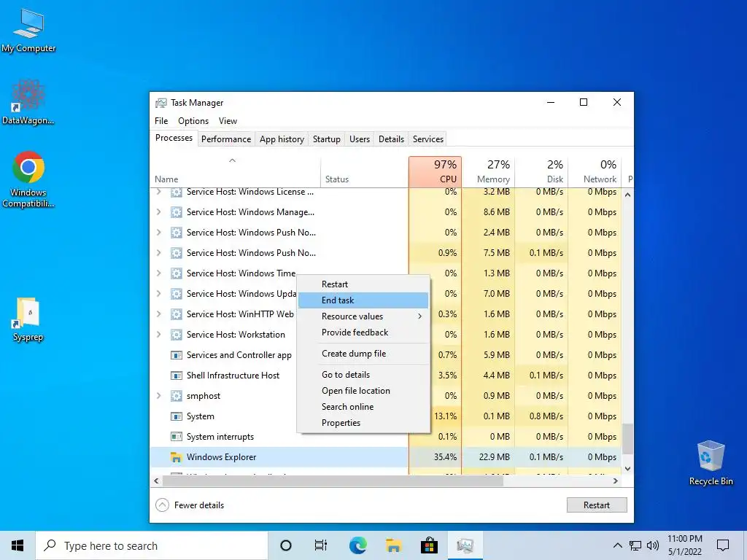
Task: Select Restart in the context menu
Action: point(363,284)
